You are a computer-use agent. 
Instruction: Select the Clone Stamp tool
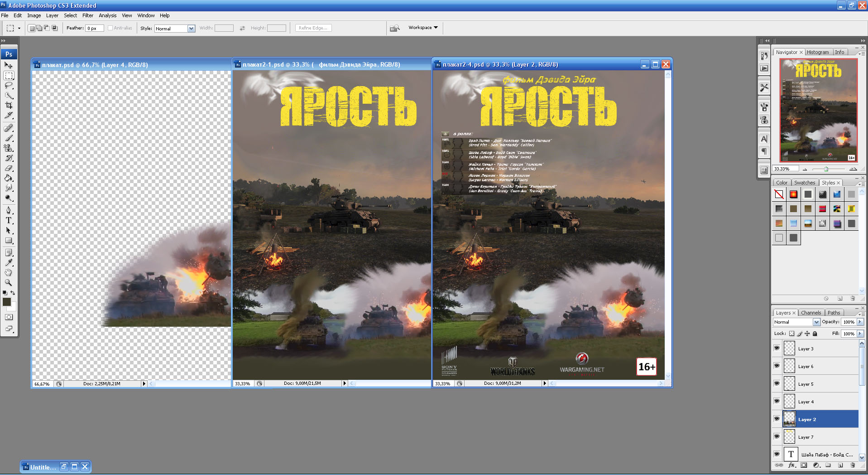[9, 148]
